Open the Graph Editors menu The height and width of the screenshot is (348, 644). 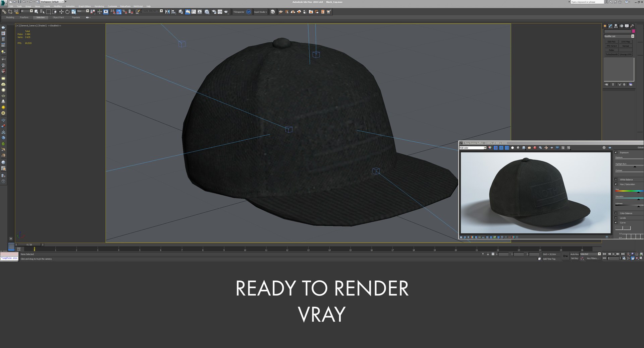[x=85, y=6]
